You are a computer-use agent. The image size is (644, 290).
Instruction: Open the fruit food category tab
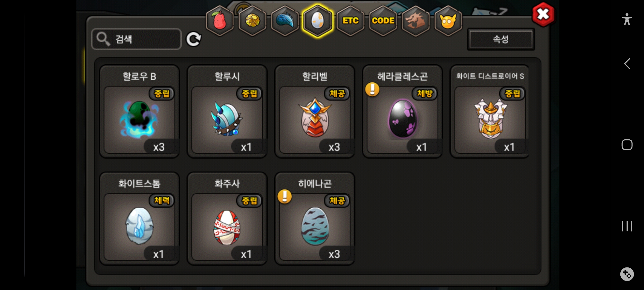tap(220, 21)
